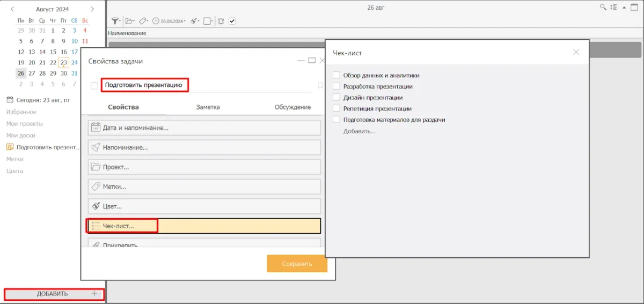Viewport: 644px width, 304px height.
Task: Open the Цвет color property
Action: point(204,206)
